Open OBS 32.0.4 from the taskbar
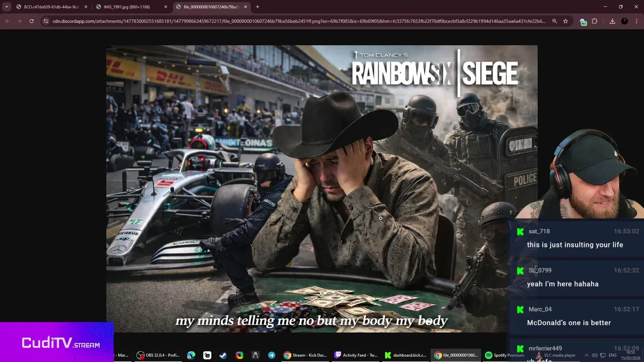This screenshot has width=644, height=362. click(158, 355)
